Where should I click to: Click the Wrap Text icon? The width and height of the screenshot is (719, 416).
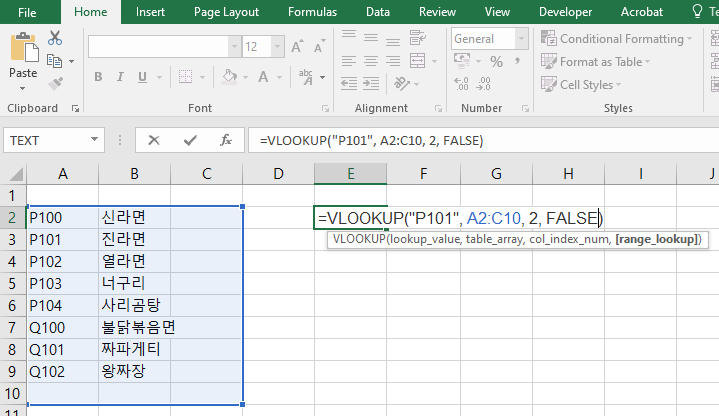[418, 38]
